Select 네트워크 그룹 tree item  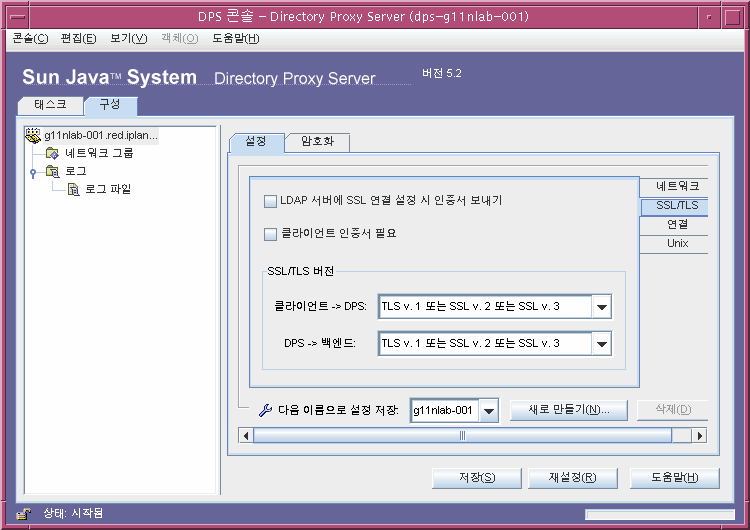(99, 153)
